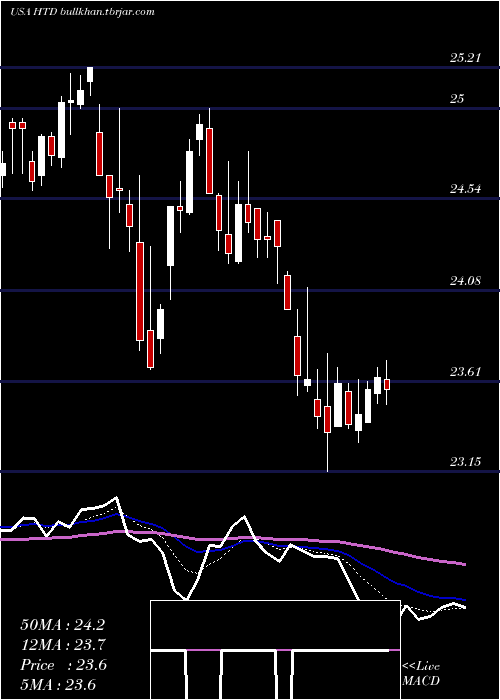Click the 24.08 price level label
500x700 pixels.
click(465, 281)
